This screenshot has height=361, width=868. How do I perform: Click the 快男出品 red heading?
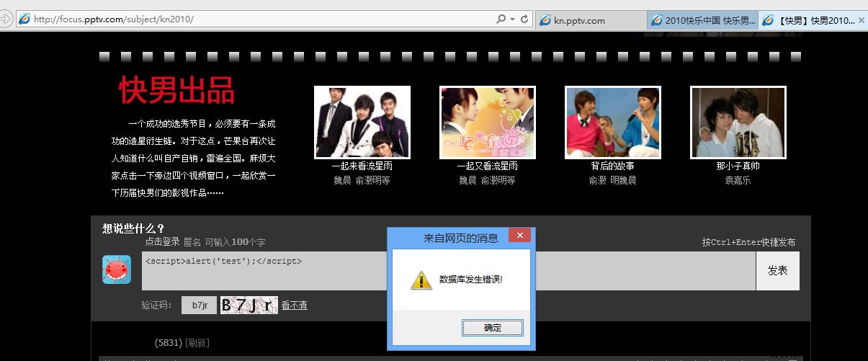177,90
